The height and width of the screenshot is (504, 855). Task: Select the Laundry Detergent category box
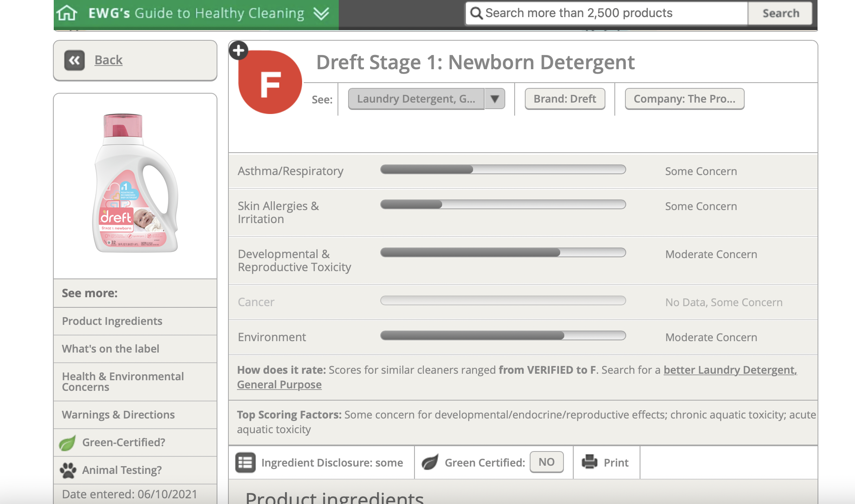(416, 99)
